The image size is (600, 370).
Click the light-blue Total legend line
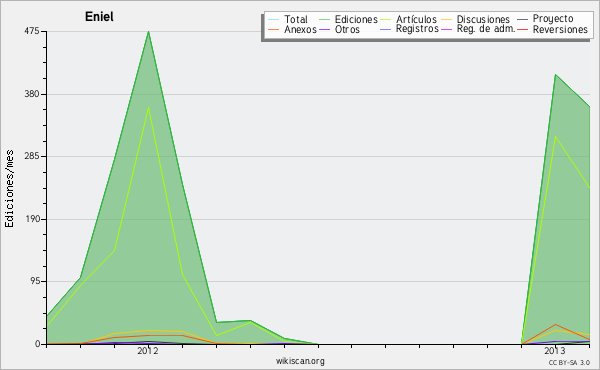tap(274, 20)
